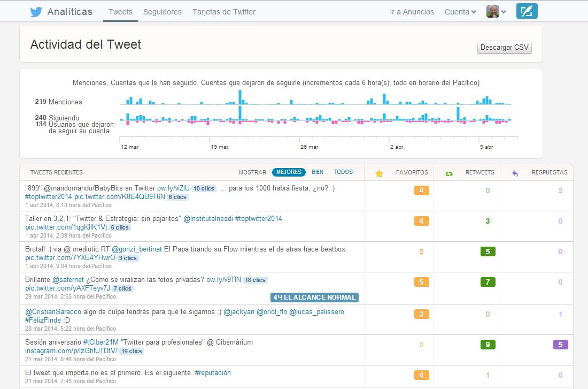This screenshot has width=588, height=389.
Task: Click the orange 5 favorites badge
Action: click(x=421, y=282)
